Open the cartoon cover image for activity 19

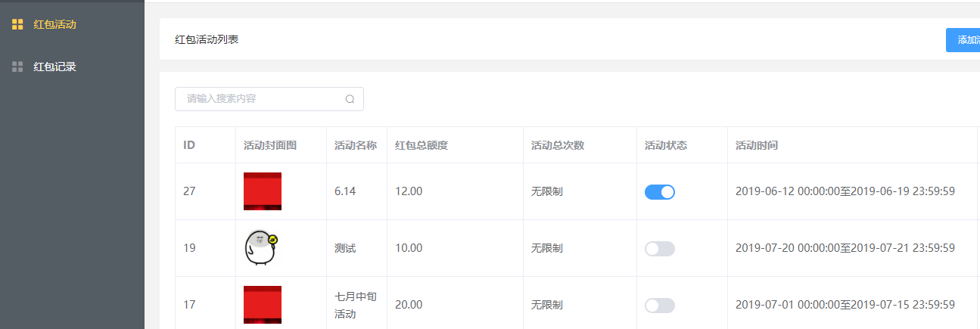262,248
